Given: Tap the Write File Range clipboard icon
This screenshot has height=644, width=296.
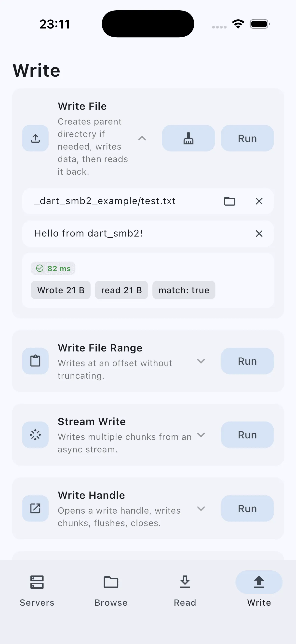Looking at the screenshot, I should [x=35, y=361].
